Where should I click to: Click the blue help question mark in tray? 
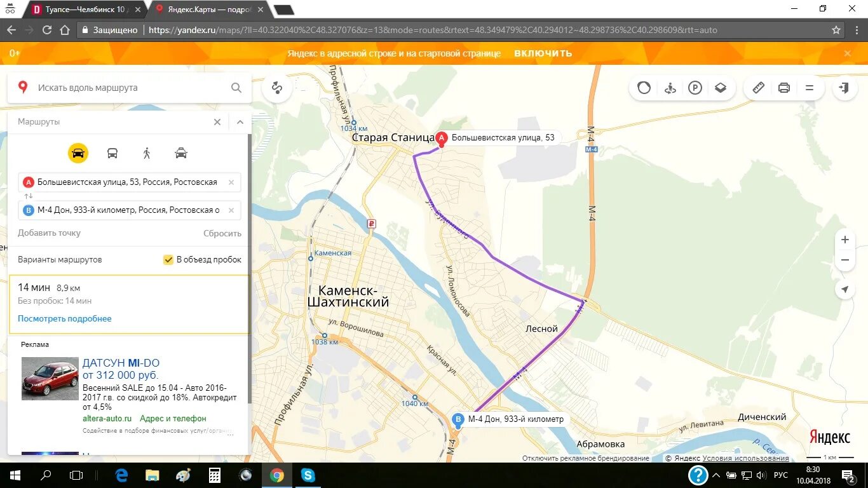tap(698, 475)
